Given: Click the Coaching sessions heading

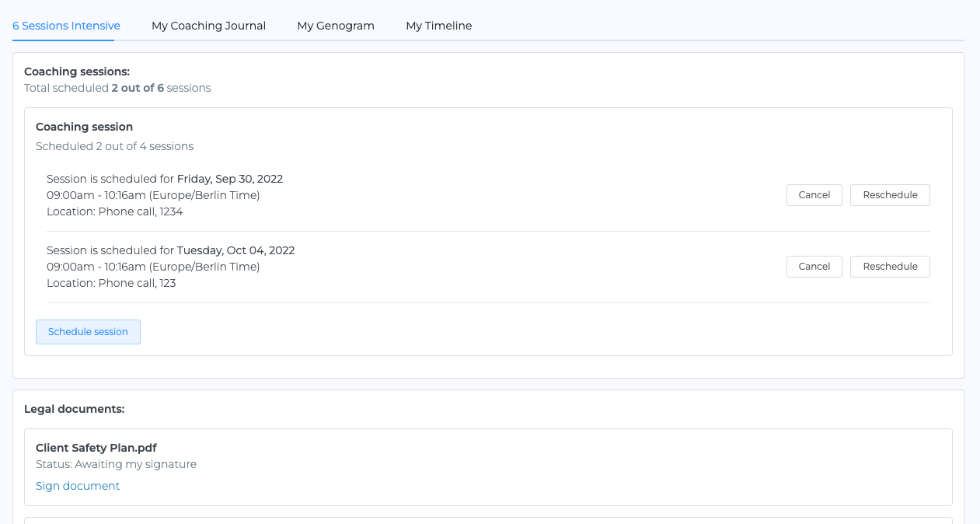Looking at the screenshot, I should click(x=77, y=72).
